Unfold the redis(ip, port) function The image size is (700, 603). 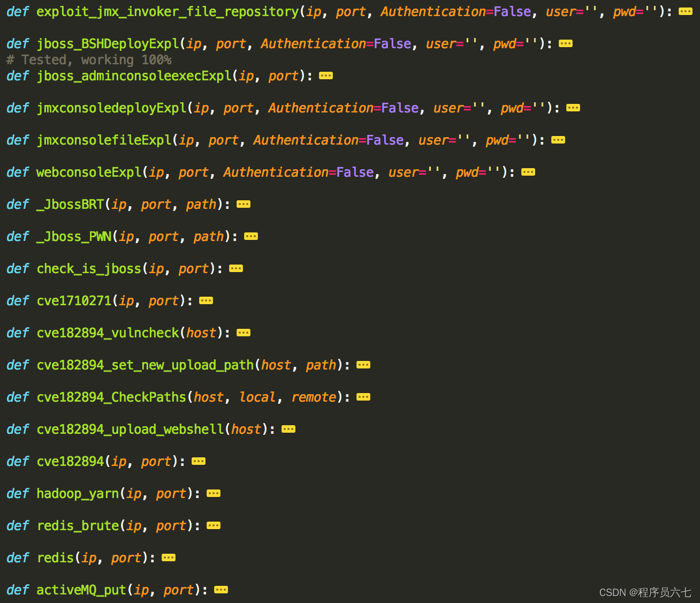point(169,557)
